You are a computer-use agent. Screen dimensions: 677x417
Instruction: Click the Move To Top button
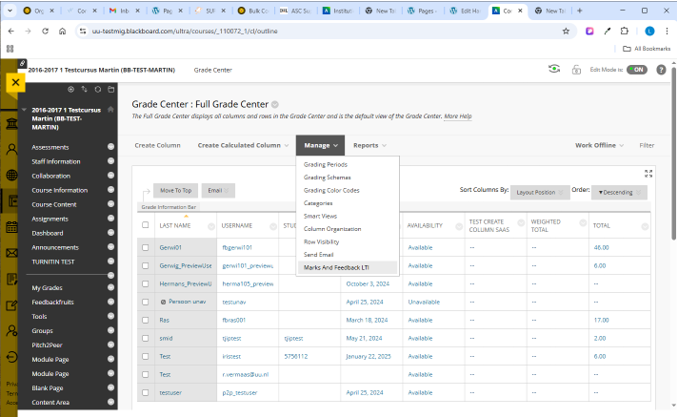tap(175, 190)
